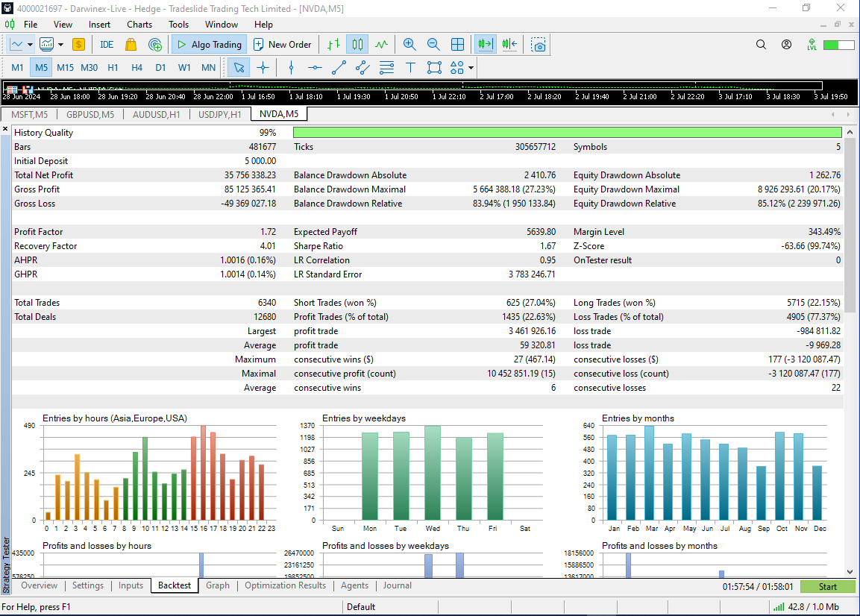The image size is (860, 616).
Task: Open the Charts menu
Action: coord(139,24)
